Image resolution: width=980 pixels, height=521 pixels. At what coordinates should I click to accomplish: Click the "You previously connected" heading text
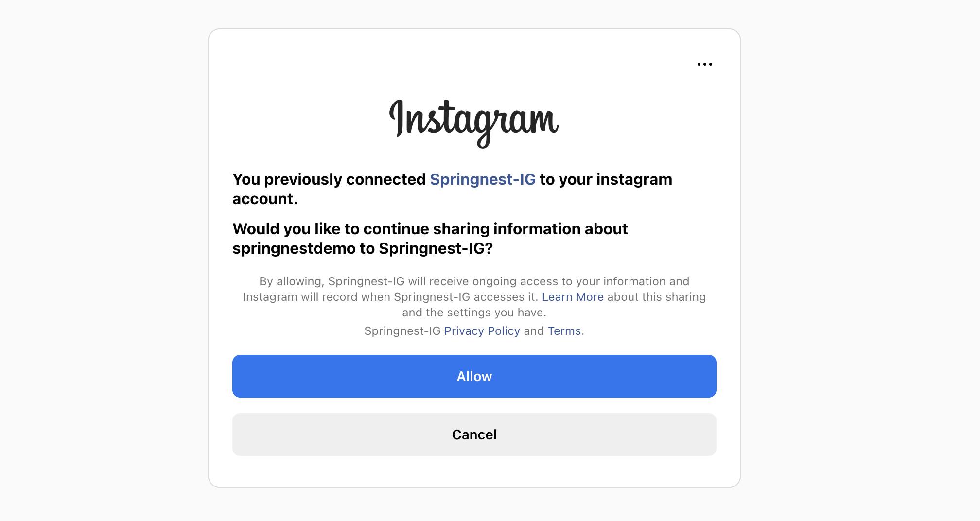329,179
